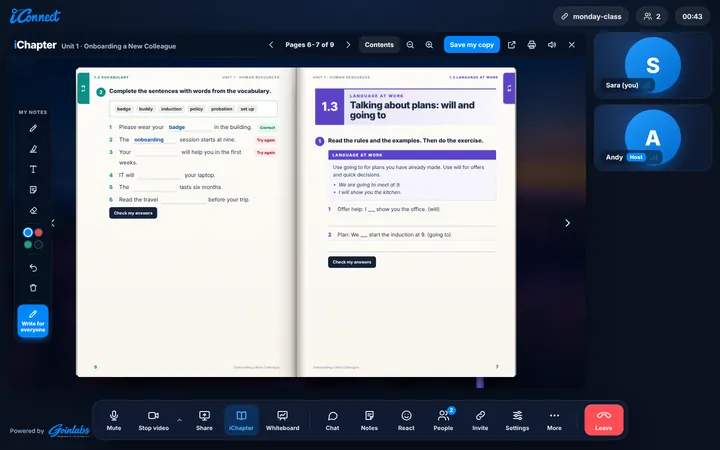Open the Contents menu
The height and width of the screenshot is (450, 720).
point(379,45)
